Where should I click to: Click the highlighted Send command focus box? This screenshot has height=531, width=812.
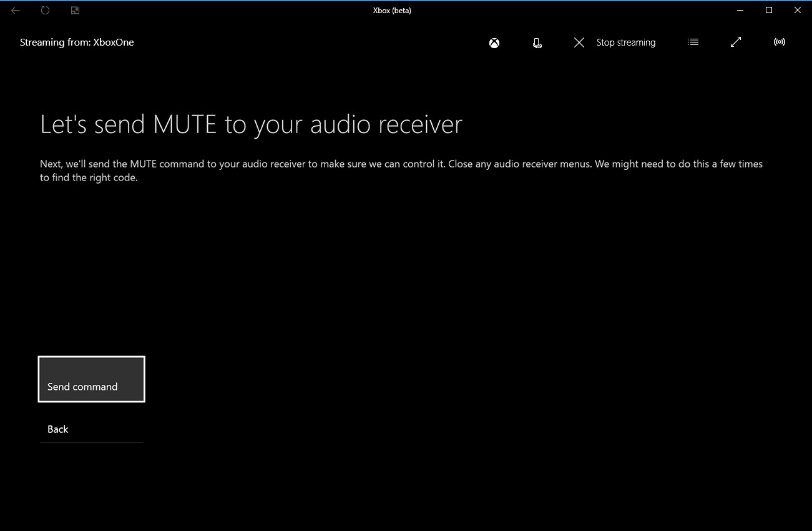click(x=91, y=379)
